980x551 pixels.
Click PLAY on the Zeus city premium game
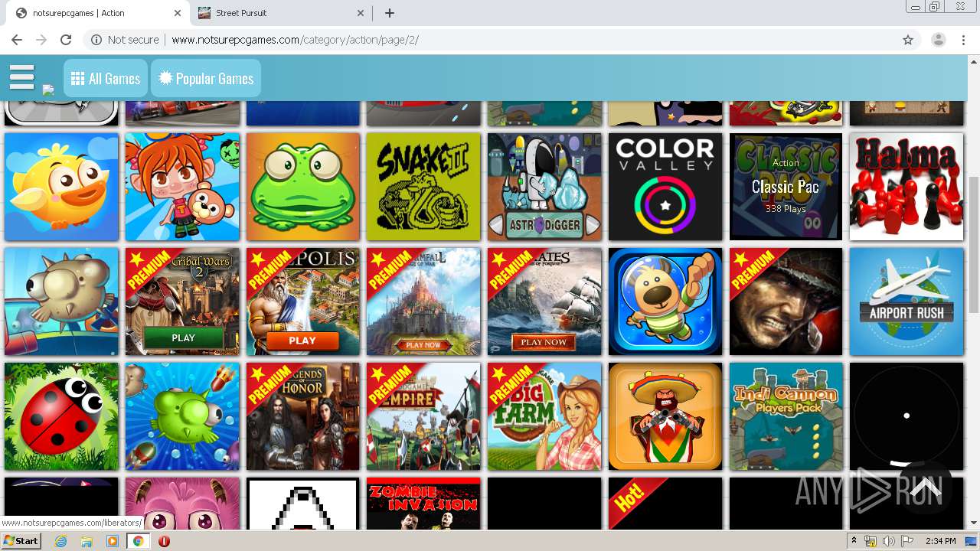(302, 341)
